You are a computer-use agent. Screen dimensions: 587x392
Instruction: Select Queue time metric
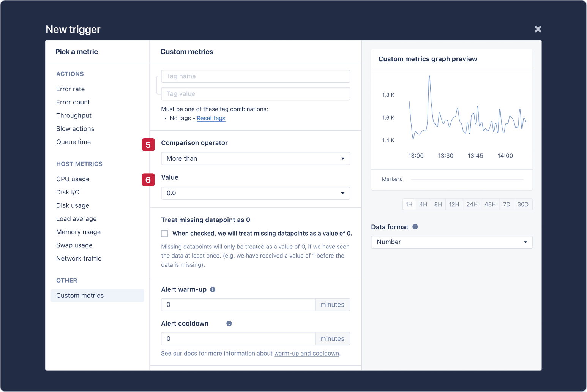coord(74,142)
